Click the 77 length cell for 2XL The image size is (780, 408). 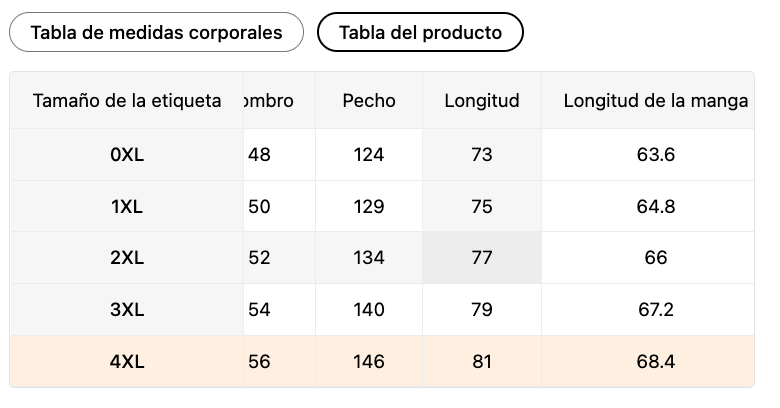(482, 258)
